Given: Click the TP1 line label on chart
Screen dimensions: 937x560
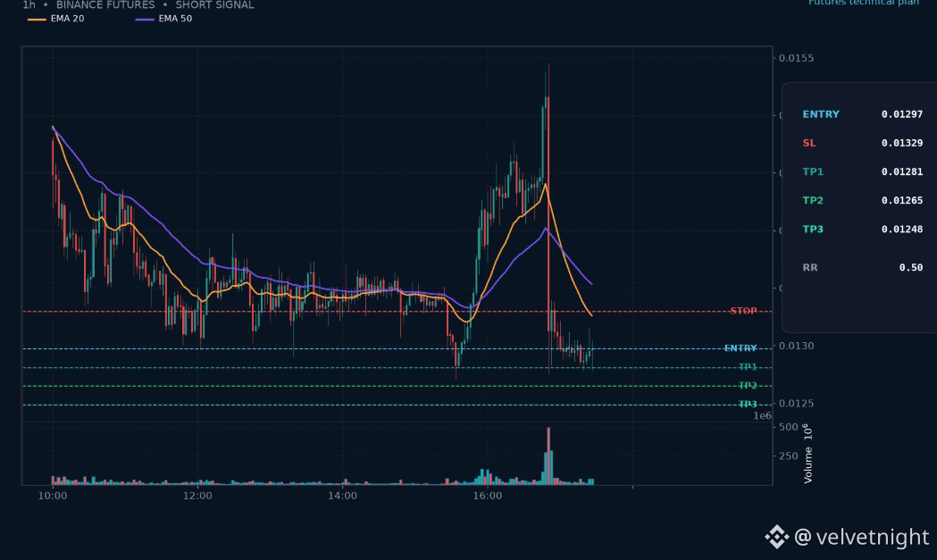Looking at the screenshot, I should 748,367.
